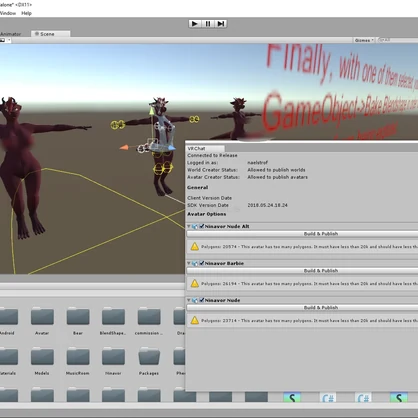The height and width of the screenshot is (418, 418).
Task: Open the Android folder
Action: 9,317
